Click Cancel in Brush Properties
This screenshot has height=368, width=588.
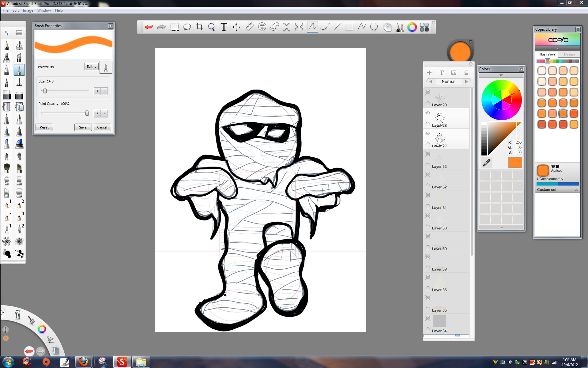102,127
